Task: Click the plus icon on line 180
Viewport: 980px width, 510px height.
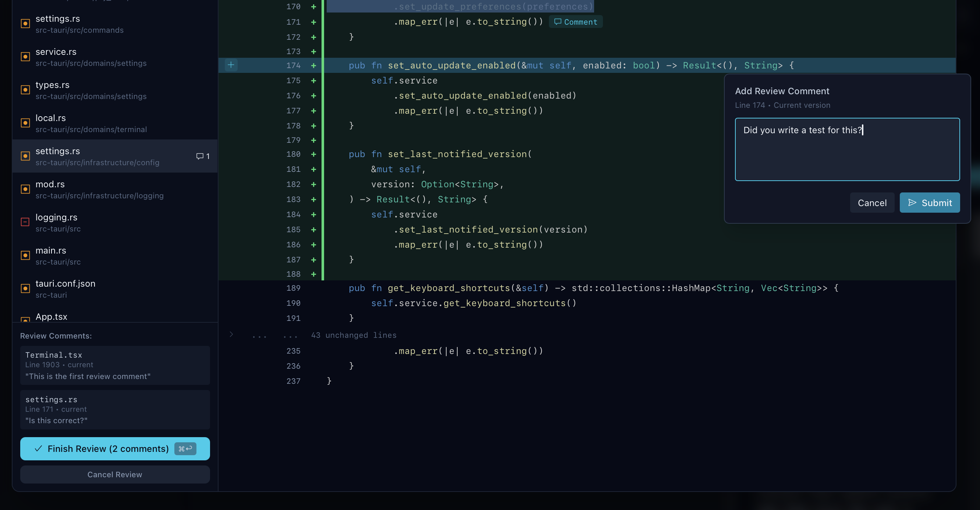Action: tap(313, 154)
